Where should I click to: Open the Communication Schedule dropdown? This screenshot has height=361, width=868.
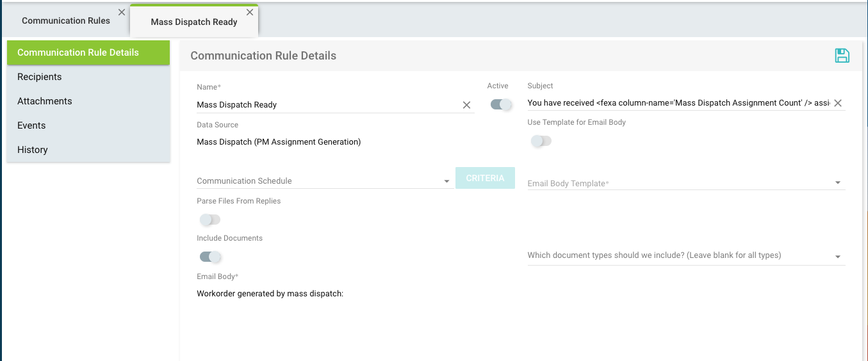[x=323, y=181]
